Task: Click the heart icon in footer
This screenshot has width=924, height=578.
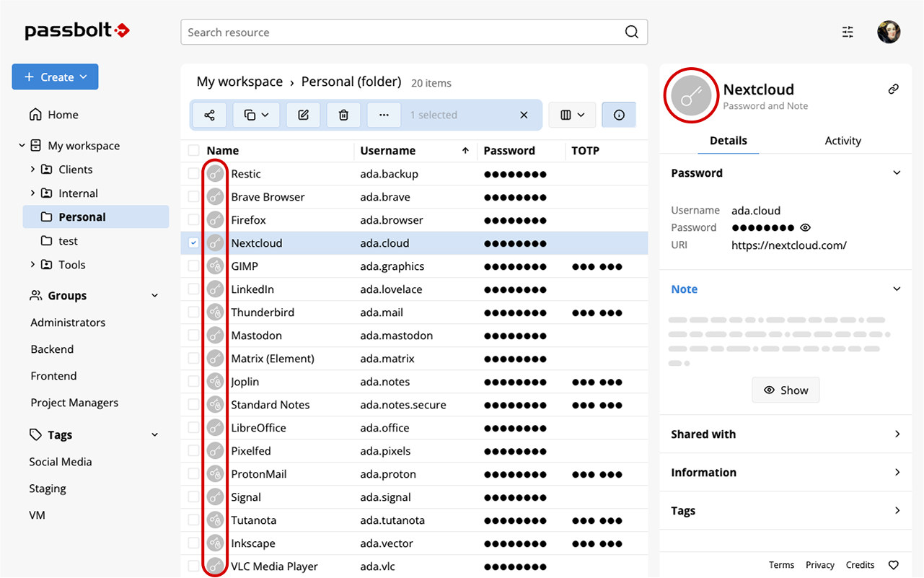Action: pyautogui.click(x=894, y=565)
